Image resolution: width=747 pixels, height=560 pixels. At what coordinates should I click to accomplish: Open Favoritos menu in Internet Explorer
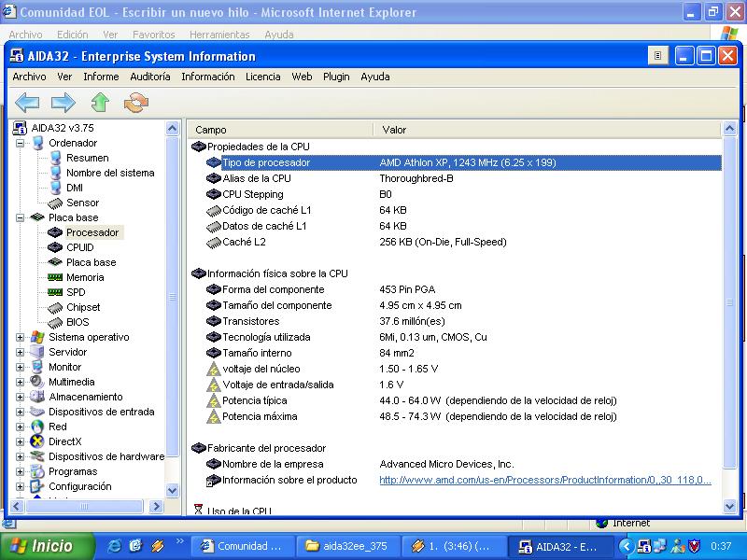coord(153,35)
